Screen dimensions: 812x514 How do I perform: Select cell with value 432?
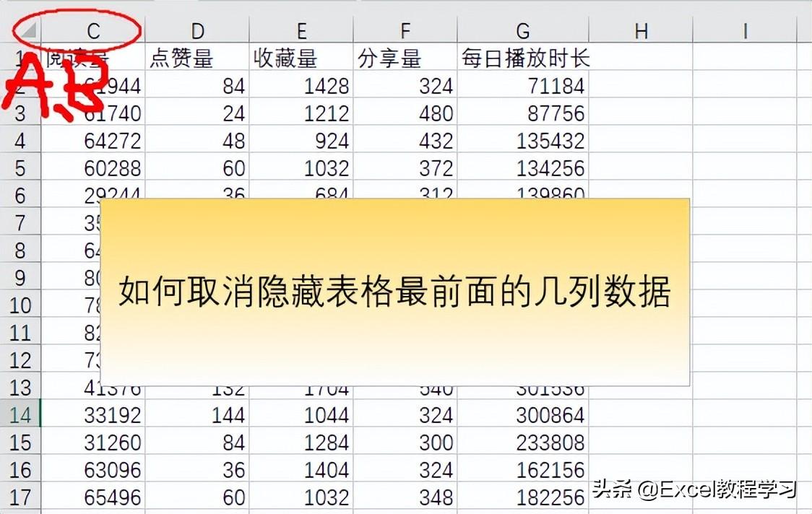405,140
